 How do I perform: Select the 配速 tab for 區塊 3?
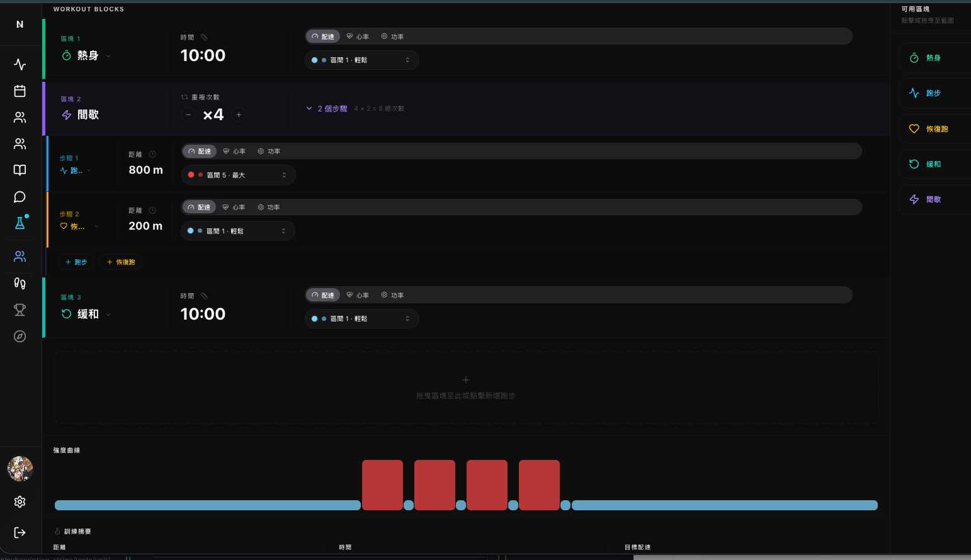point(322,294)
